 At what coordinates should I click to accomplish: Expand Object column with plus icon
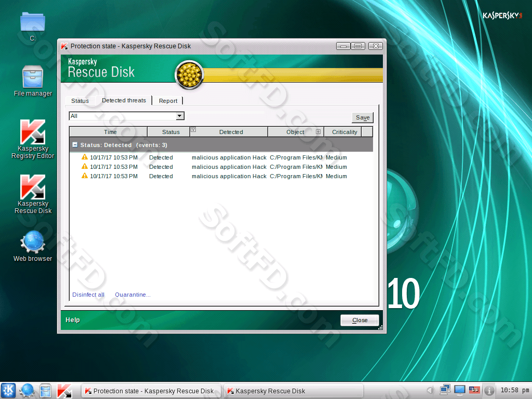(x=318, y=131)
